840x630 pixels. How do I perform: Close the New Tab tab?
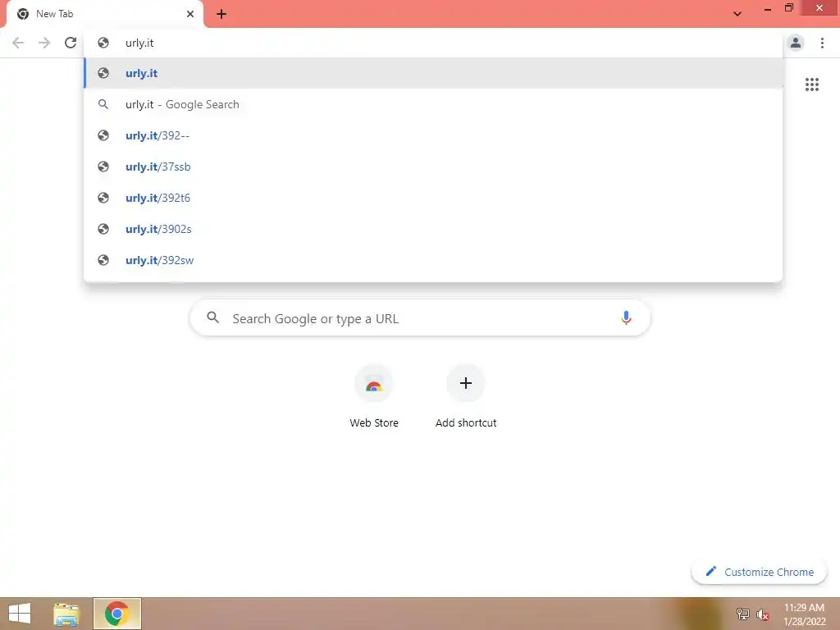[x=190, y=14]
